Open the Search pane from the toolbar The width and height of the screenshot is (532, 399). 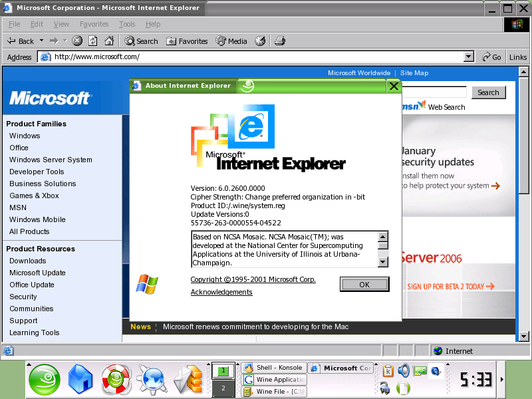[141, 41]
